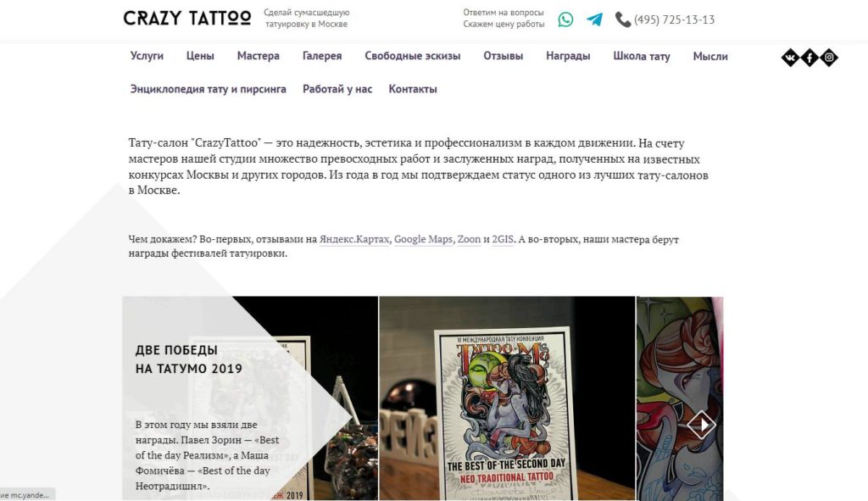Visit the Школа тату section
The width and height of the screenshot is (868, 501).
coord(641,56)
